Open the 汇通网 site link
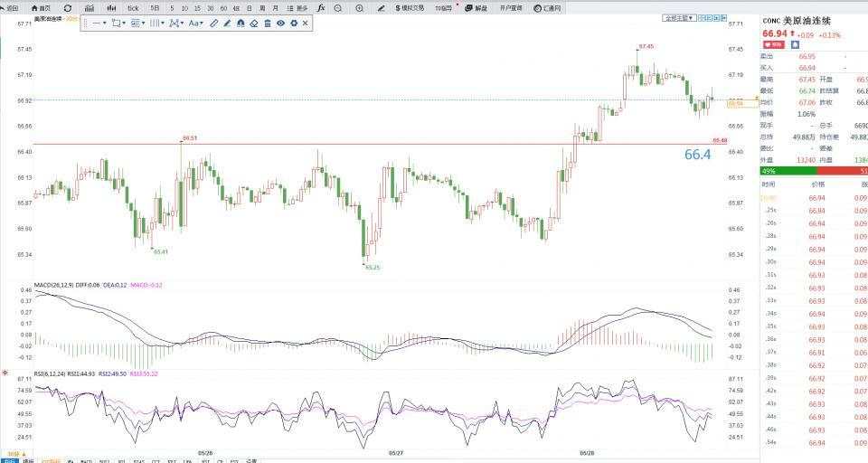Screen dimensions: 868x463 click(x=548, y=8)
